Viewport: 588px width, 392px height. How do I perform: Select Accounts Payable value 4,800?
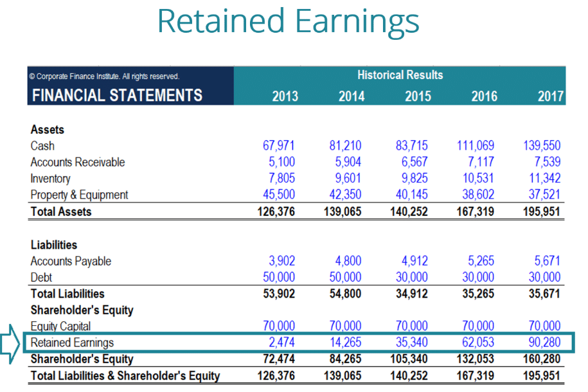click(348, 261)
